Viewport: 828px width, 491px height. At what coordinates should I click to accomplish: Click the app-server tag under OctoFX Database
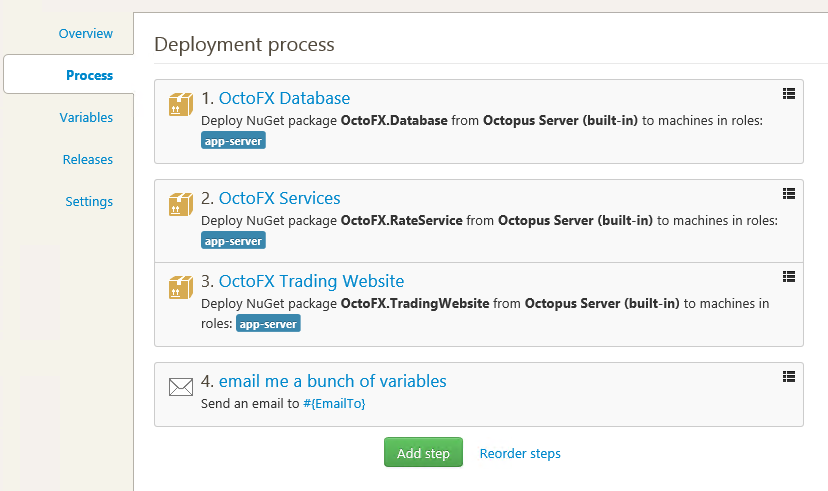click(233, 141)
